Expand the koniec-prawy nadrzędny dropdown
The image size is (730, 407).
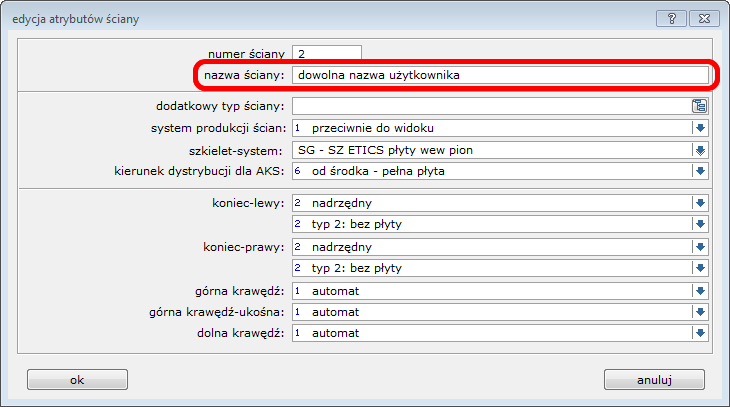700,247
